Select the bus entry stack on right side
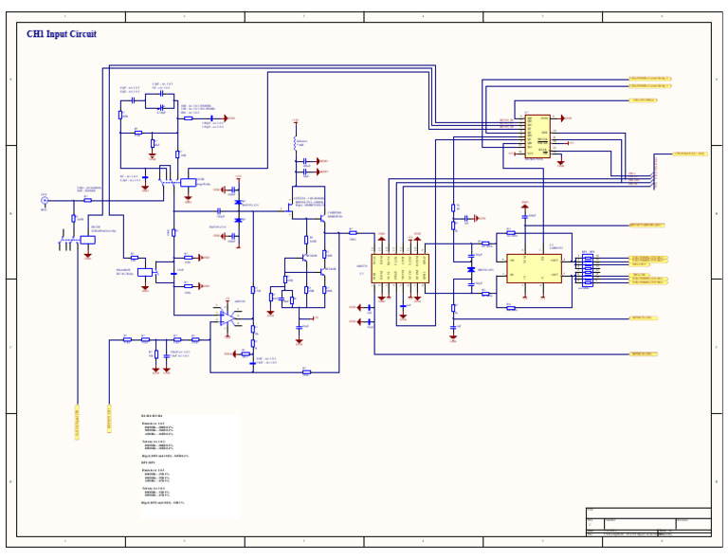This screenshot has width=728, height=560. coord(654,180)
